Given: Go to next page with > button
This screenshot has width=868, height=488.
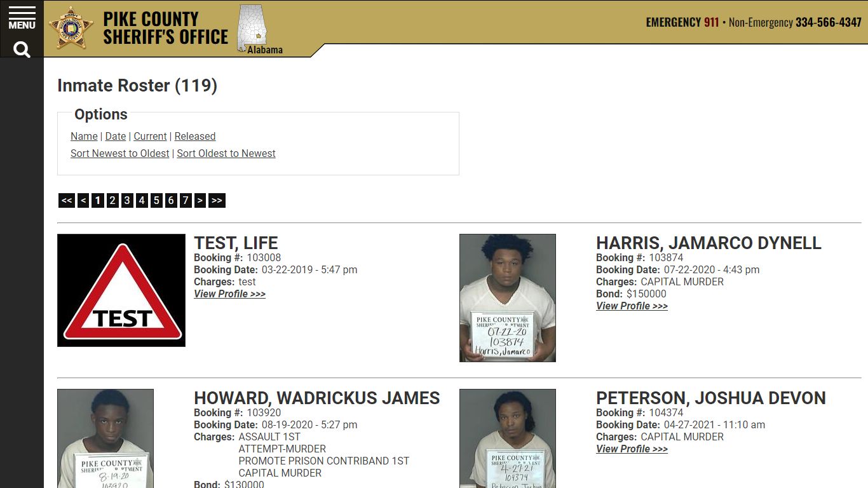Looking at the screenshot, I should [x=200, y=201].
